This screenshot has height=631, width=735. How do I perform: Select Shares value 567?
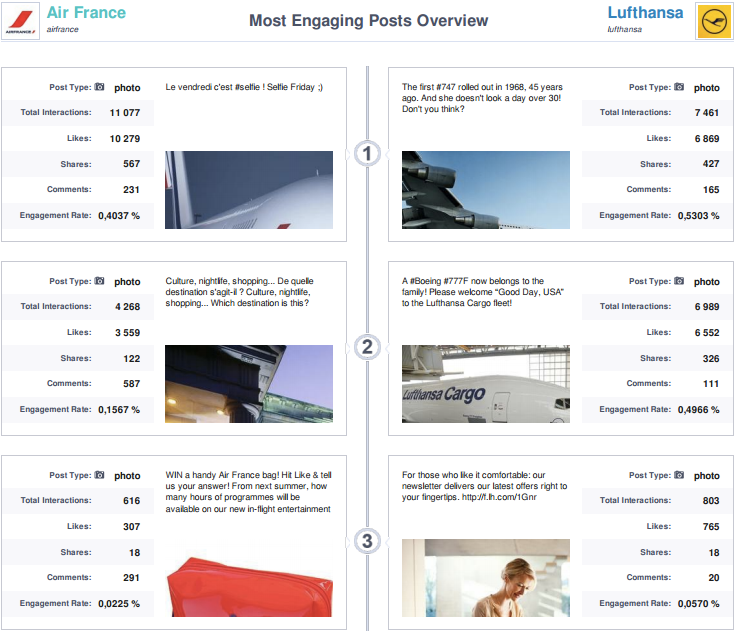pyautogui.click(x=132, y=164)
